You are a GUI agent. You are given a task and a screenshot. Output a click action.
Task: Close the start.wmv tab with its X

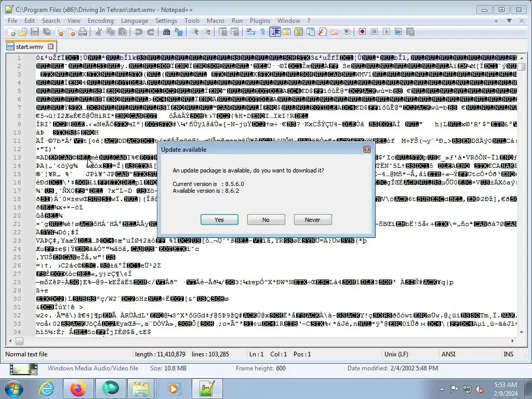coord(50,46)
